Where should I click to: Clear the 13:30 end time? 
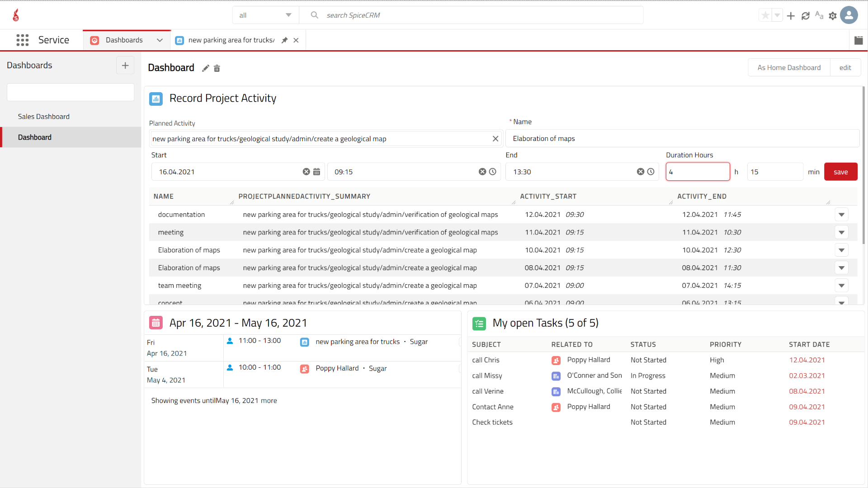641,172
